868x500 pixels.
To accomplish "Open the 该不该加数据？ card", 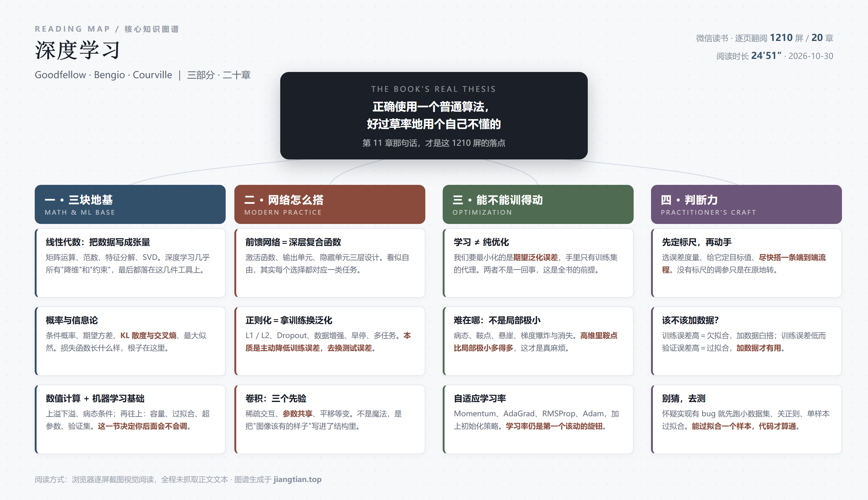I will tap(746, 341).
